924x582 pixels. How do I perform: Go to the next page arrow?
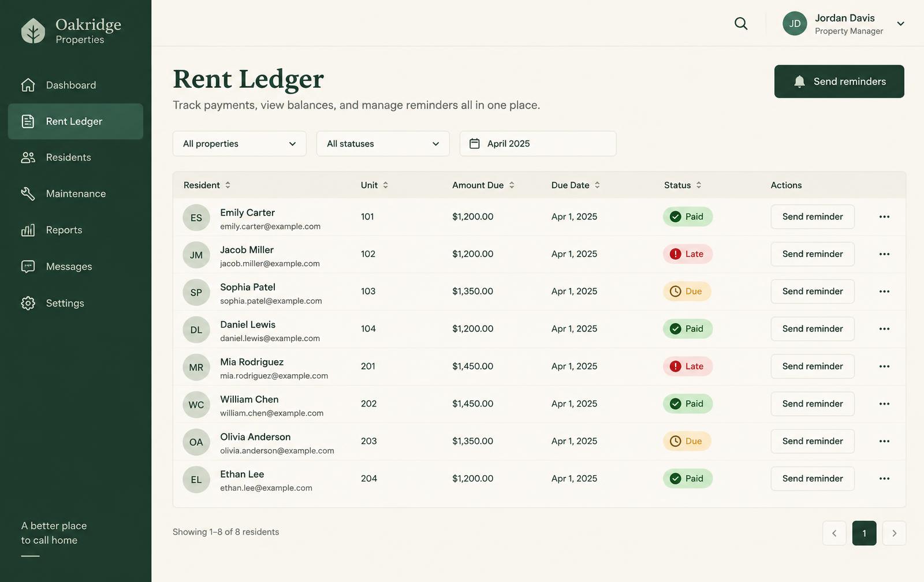[x=894, y=533]
